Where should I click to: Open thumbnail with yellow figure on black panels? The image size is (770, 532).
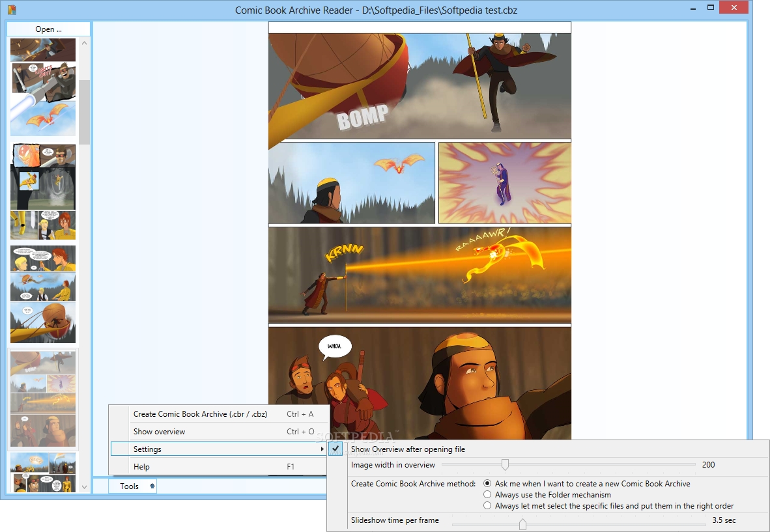(x=43, y=192)
